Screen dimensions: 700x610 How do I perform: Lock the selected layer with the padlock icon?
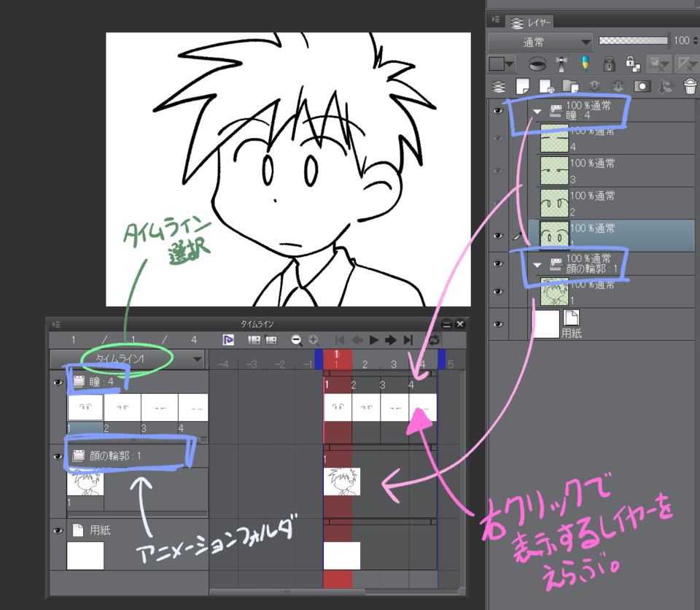click(x=609, y=64)
